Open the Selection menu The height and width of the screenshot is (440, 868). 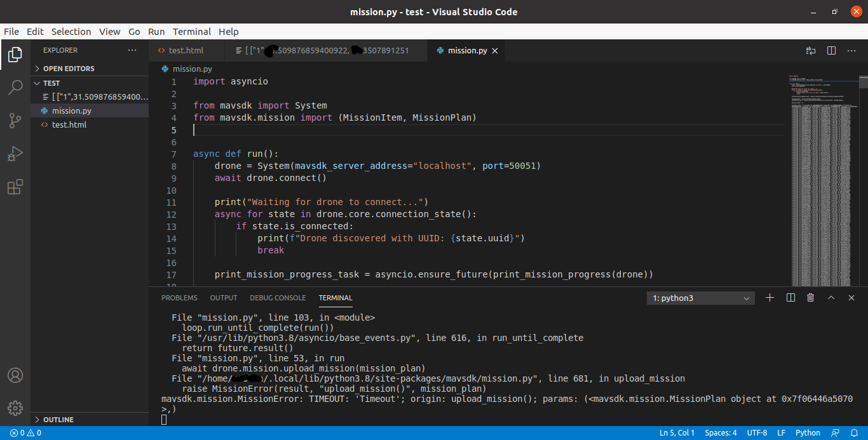pos(71,32)
